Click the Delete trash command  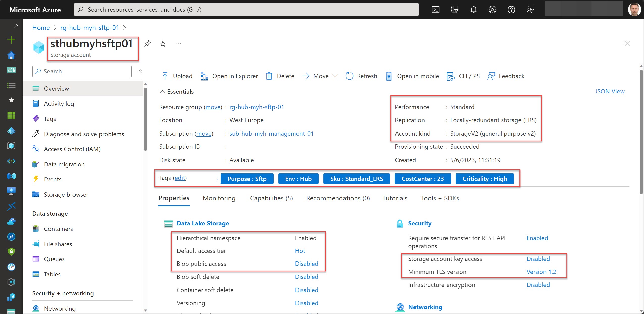click(x=280, y=76)
